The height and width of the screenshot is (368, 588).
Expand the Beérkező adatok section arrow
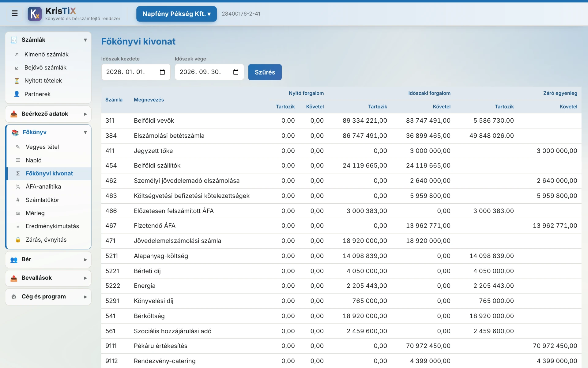coord(85,114)
